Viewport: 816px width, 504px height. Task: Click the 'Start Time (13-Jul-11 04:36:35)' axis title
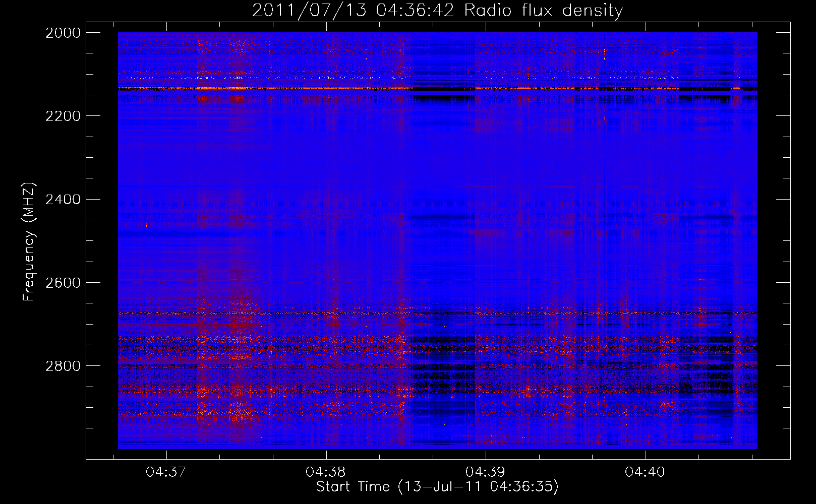coord(437,487)
